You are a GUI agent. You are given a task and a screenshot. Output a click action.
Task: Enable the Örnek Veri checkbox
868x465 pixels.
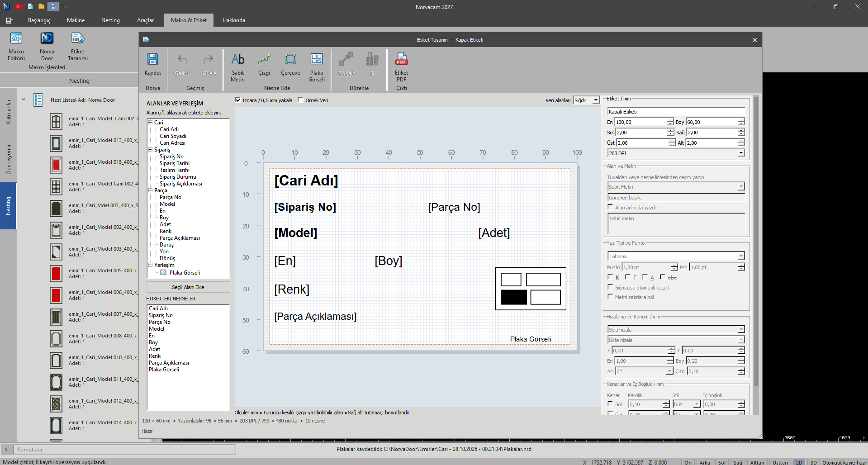(x=301, y=100)
